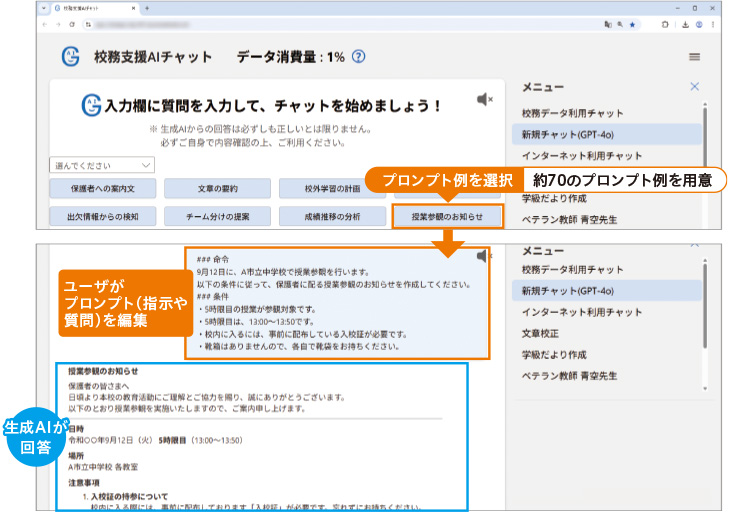Click the data usage help question mark icon
The width and height of the screenshot is (730, 512).
pos(358,57)
